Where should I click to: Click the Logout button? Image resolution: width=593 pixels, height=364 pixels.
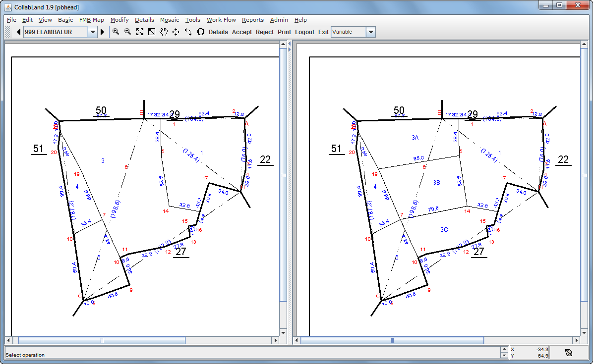pos(304,32)
